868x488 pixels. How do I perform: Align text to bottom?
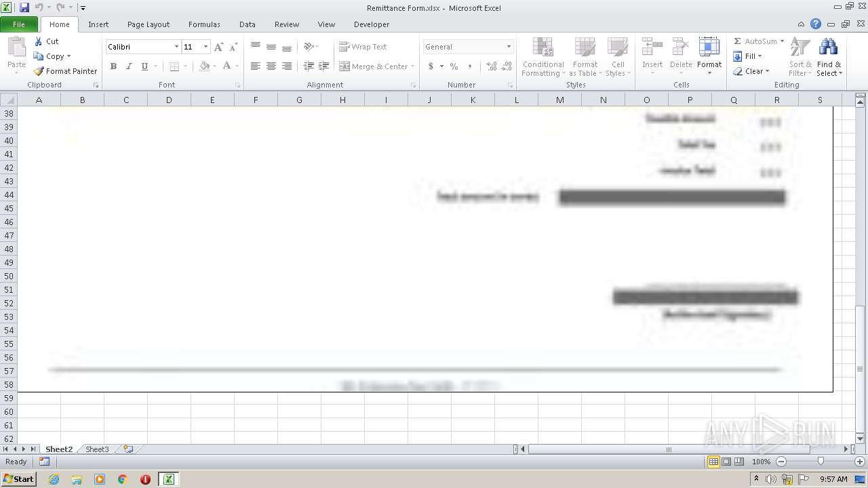[287, 47]
